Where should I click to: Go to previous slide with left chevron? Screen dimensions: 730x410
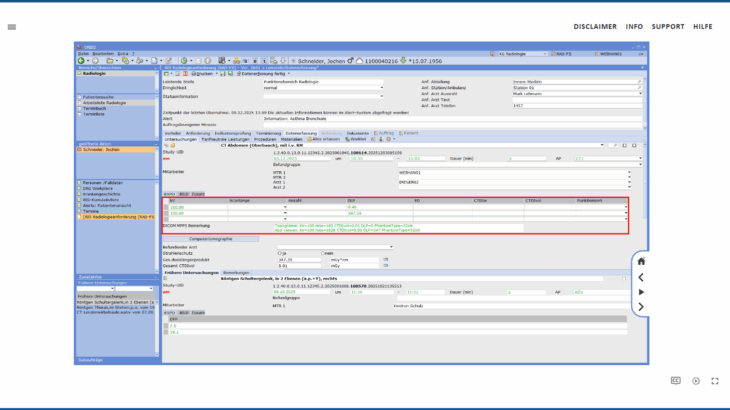[641, 277]
